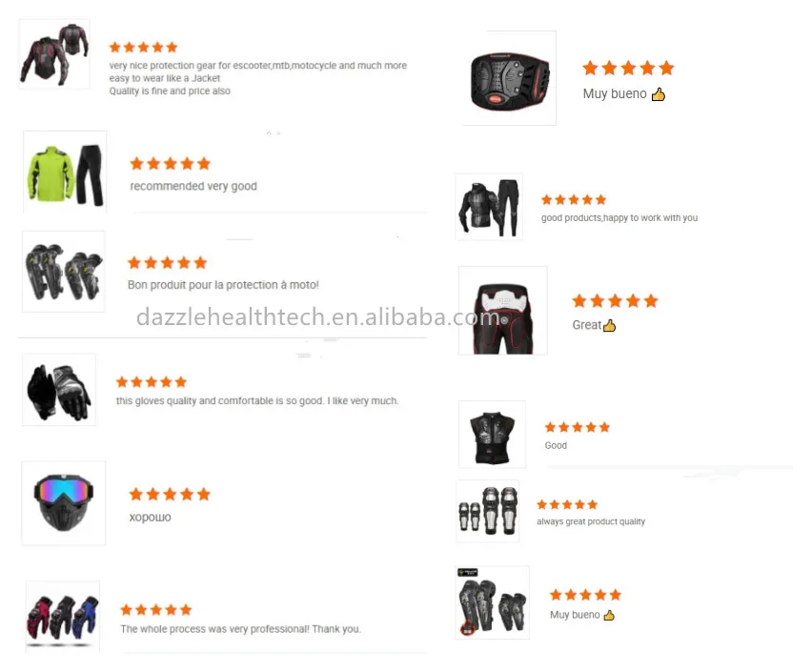The image size is (812, 672).
Task: Select the black waist protector belt image
Action: (510, 78)
